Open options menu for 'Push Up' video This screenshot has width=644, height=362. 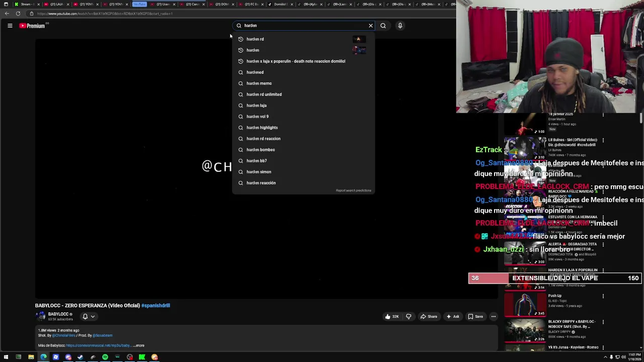603,297
